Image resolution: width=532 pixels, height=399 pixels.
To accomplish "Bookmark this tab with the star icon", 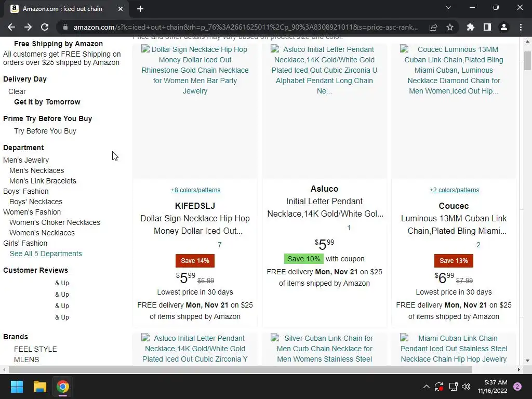I will [x=450, y=27].
